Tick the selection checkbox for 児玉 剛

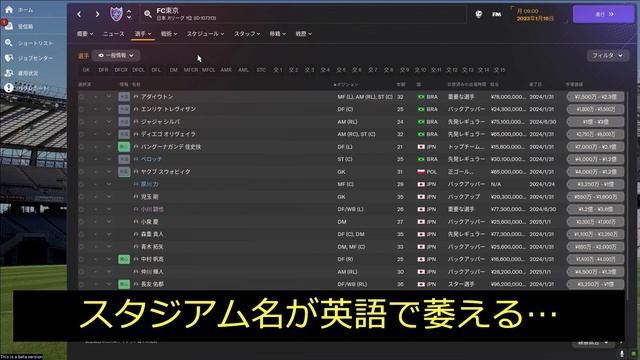pyautogui.click(x=82, y=197)
